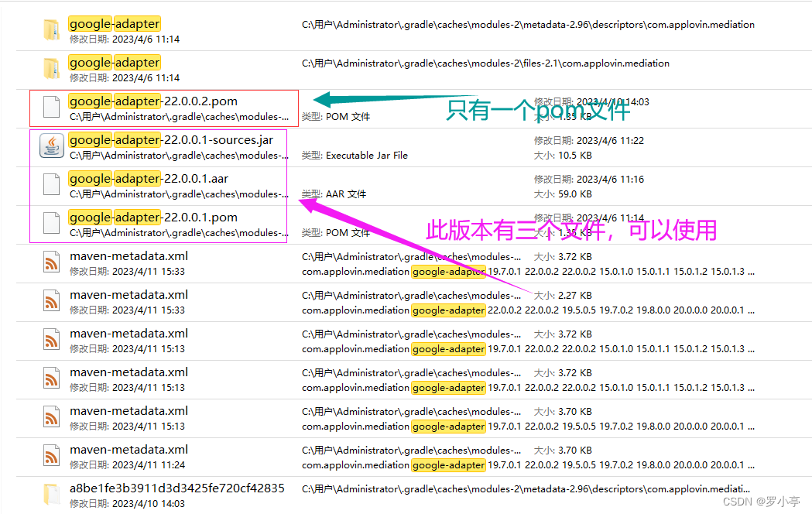Screen dimensions: 812x514
Task: Select file name google-adapter-22.0.0.2.pom
Action: click(x=153, y=101)
